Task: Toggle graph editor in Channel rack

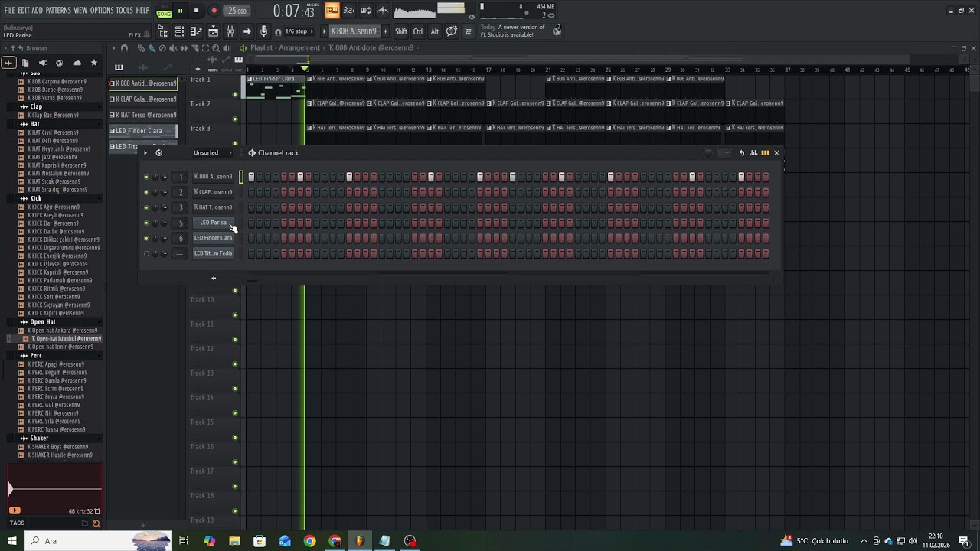Action: tap(753, 153)
